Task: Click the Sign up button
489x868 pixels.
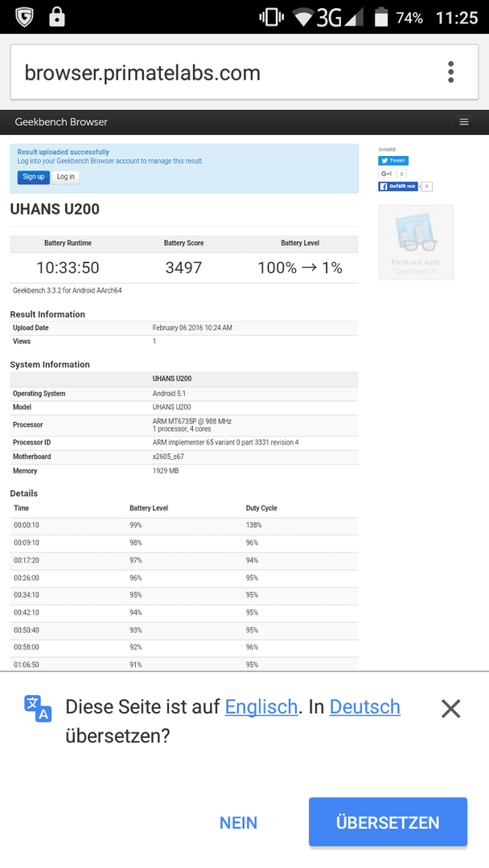Action: (x=33, y=177)
